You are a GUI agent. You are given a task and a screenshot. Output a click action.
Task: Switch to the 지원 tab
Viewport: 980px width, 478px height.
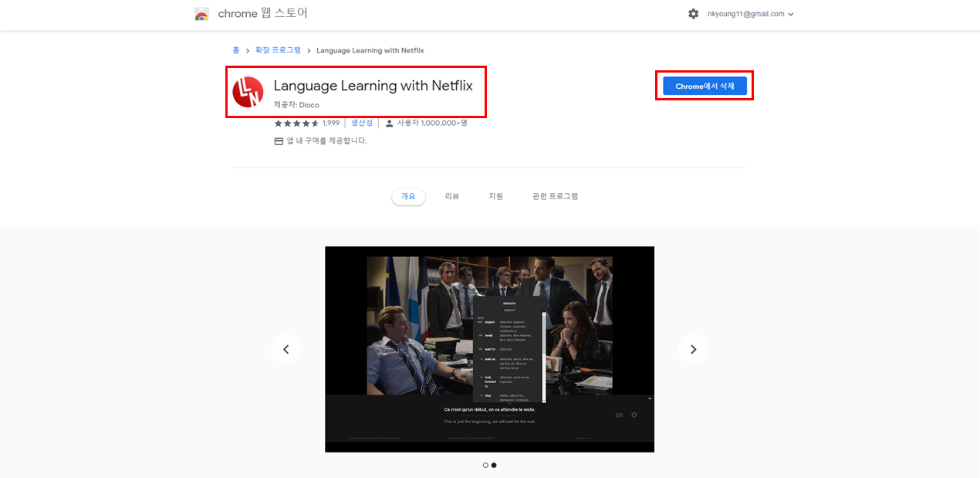pyautogui.click(x=495, y=196)
